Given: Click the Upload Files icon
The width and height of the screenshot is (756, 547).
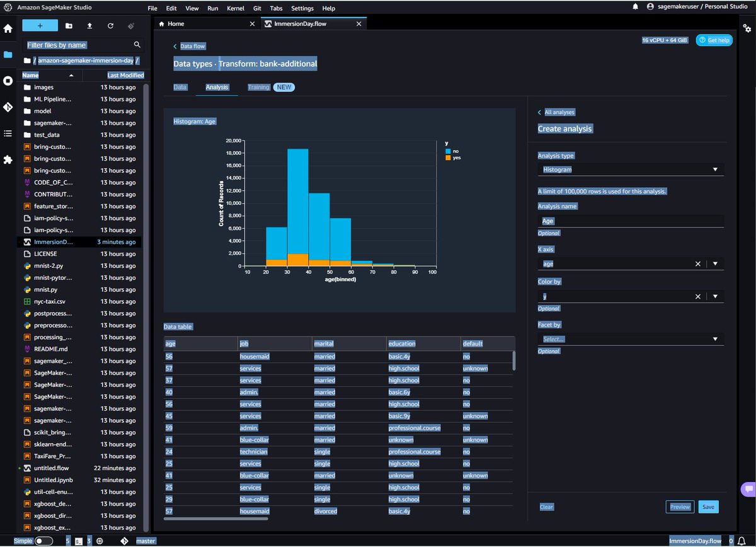Looking at the screenshot, I should 89,26.
